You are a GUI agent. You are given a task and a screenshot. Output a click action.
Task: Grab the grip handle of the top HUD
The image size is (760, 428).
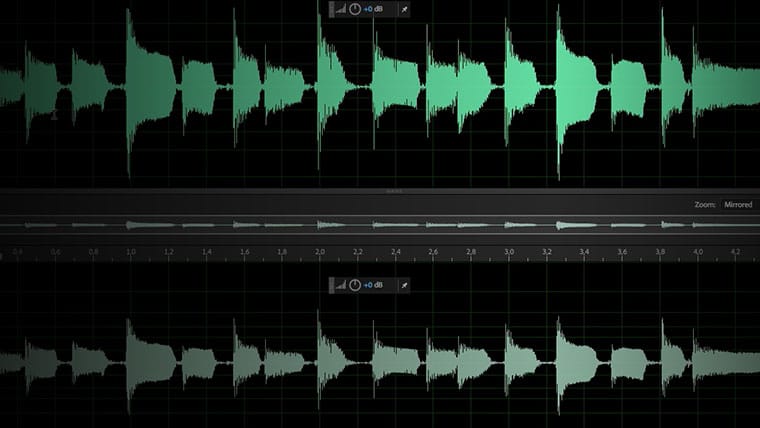[332, 9]
